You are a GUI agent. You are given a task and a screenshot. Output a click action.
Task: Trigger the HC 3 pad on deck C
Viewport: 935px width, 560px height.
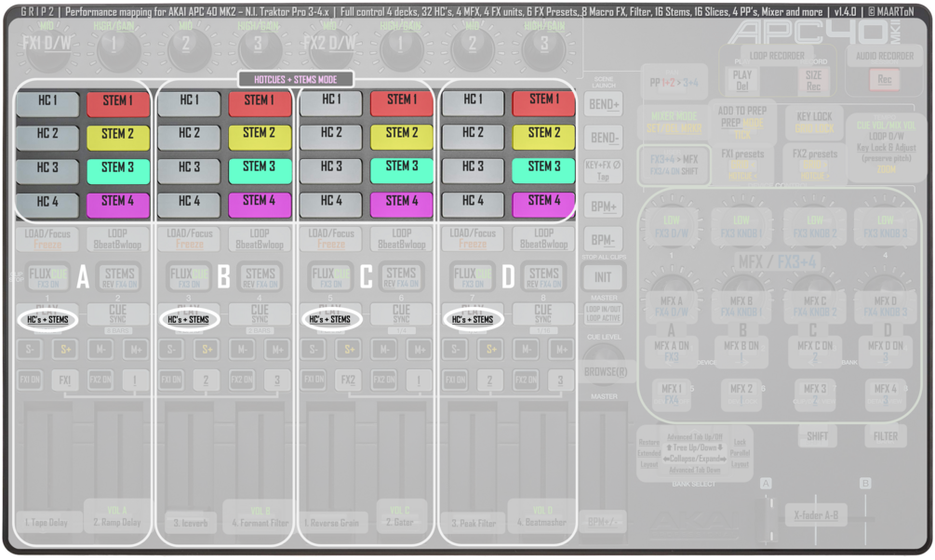[331, 169]
